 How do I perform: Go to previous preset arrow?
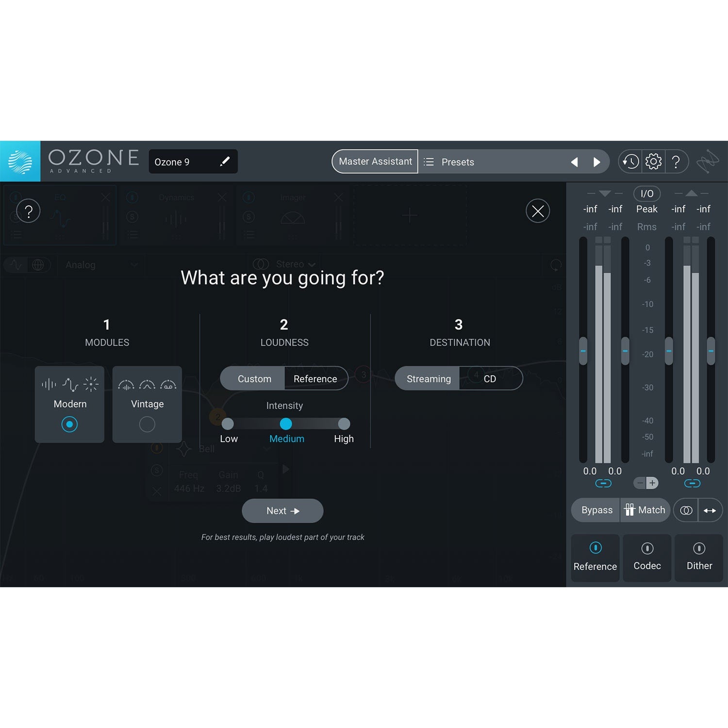click(575, 162)
